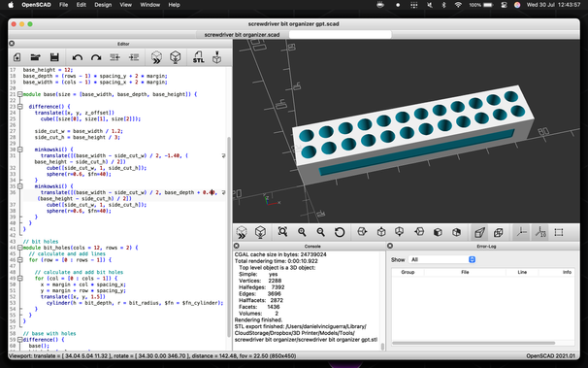Click the Preview icon in editor toolbar
588x368 pixels.
(x=156, y=57)
